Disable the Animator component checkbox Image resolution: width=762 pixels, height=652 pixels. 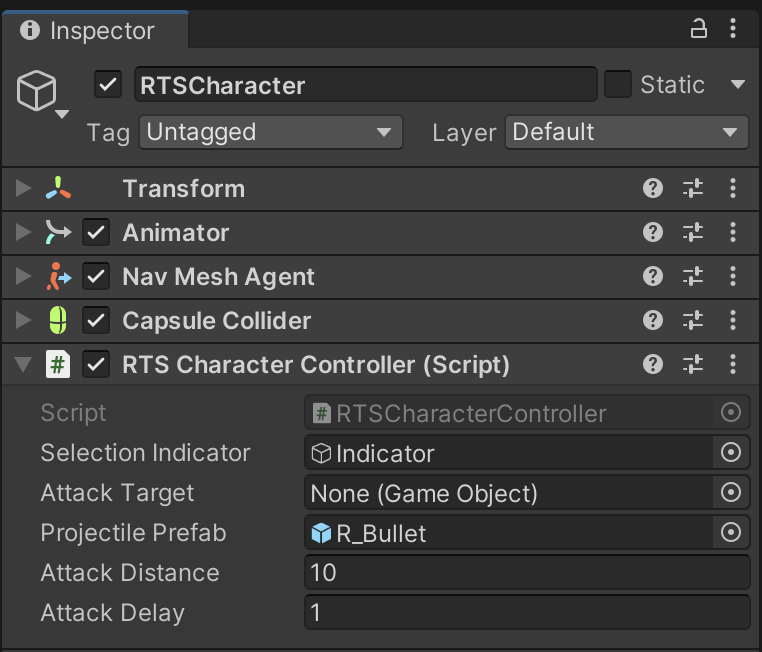pyautogui.click(x=96, y=233)
